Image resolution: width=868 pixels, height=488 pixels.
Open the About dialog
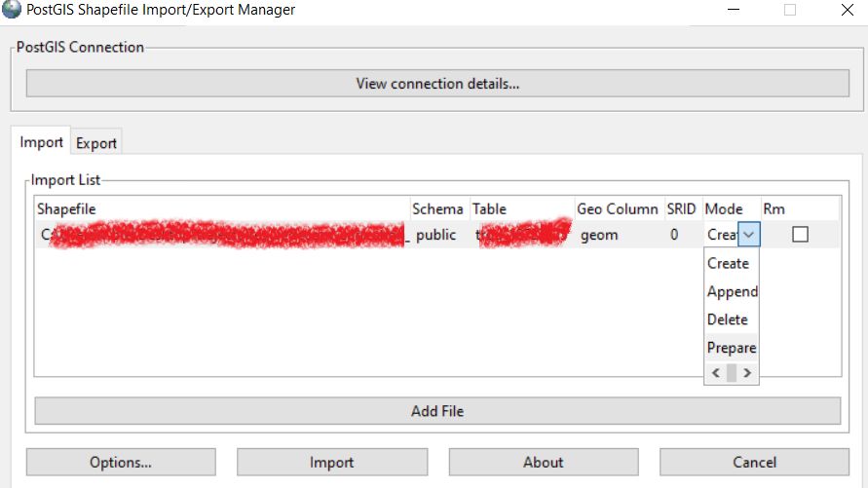[543, 462]
